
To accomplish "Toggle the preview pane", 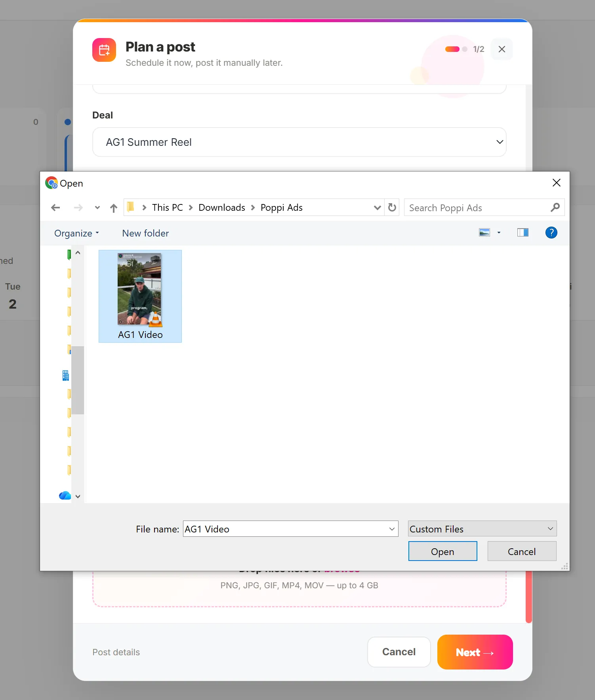I will click(523, 233).
